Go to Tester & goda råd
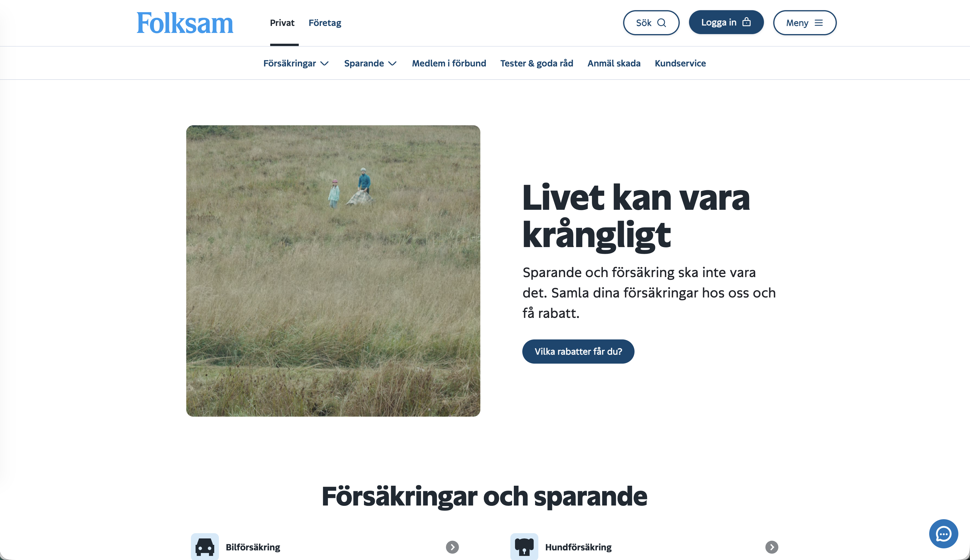The image size is (970, 560). point(536,63)
